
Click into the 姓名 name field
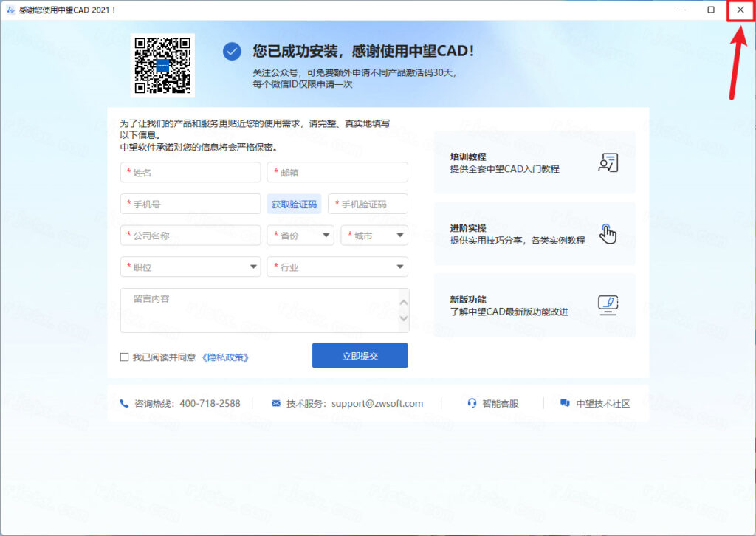tap(190, 172)
